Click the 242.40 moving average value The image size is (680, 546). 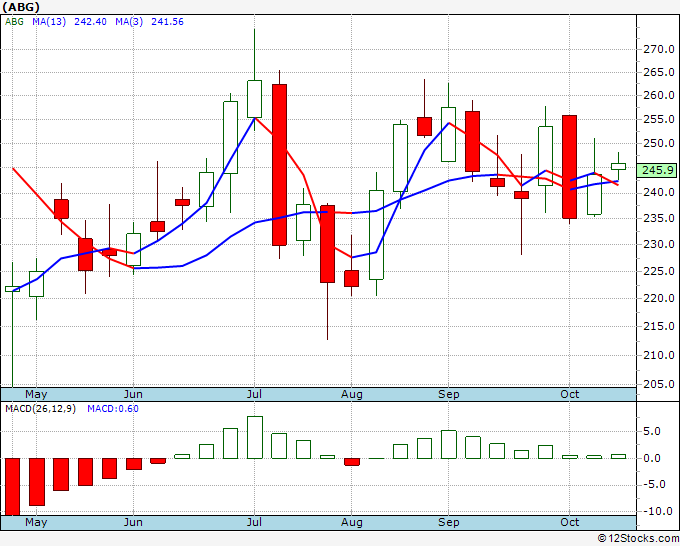[90, 22]
